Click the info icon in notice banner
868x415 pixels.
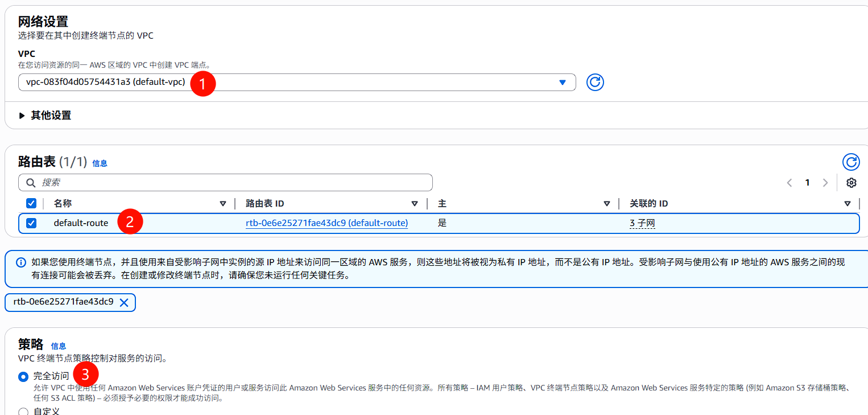click(x=21, y=262)
